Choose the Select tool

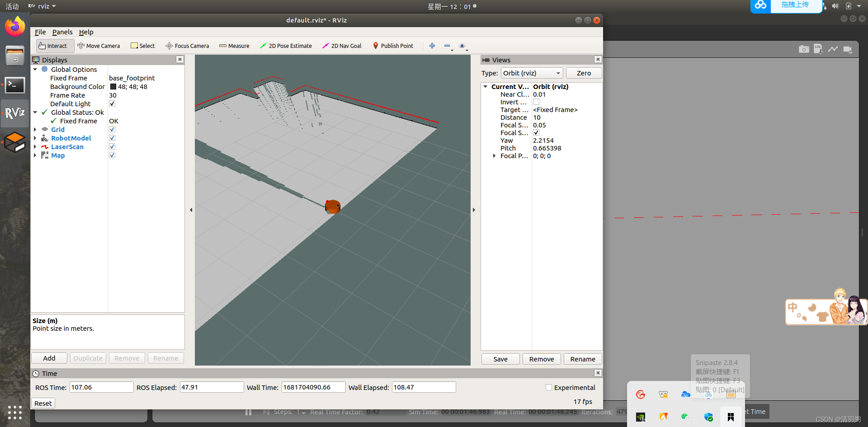143,46
